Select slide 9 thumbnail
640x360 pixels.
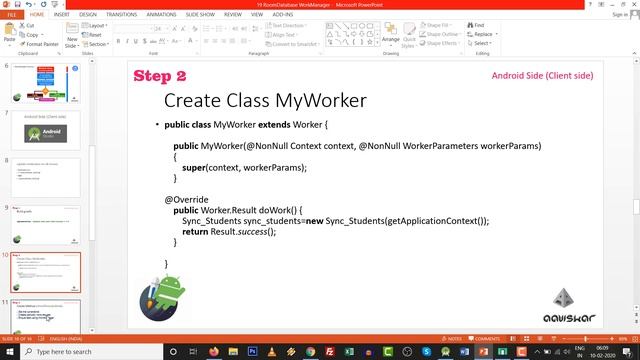point(46,225)
